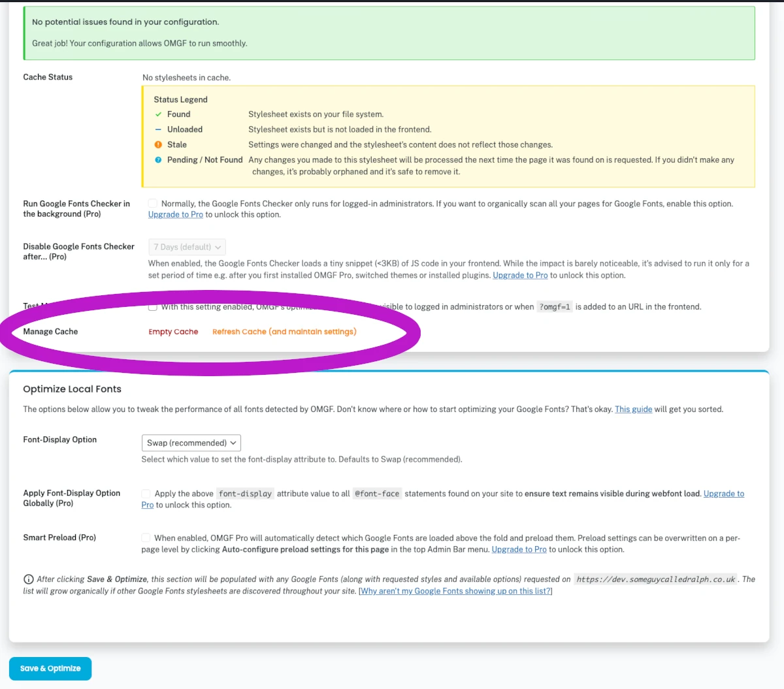Open the Font-Display 'Swap (recommended)' dropdown
The width and height of the screenshot is (784, 689).
tap(191, 443)
